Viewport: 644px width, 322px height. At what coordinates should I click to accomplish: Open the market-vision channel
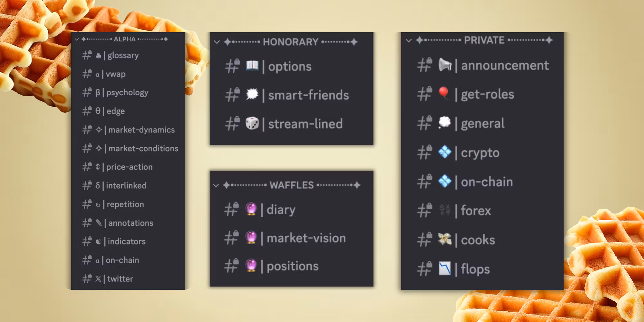click(x=306, y=238)
